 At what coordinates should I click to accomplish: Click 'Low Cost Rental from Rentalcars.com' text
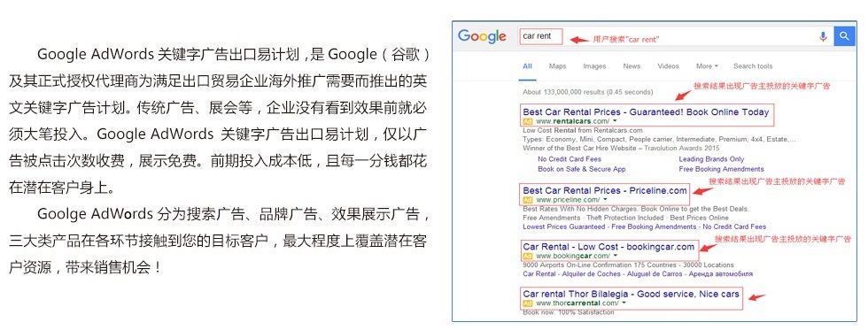point(583,130)
